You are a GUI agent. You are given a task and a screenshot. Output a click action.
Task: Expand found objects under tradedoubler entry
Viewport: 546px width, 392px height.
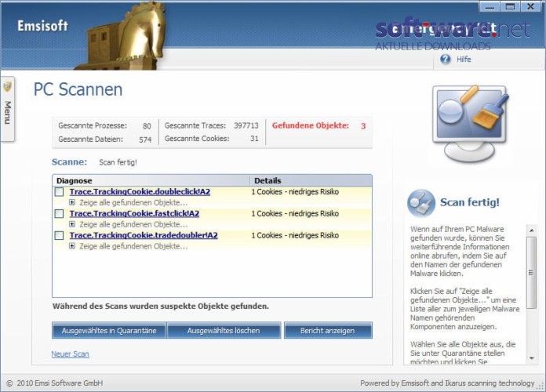coord(72,246)
